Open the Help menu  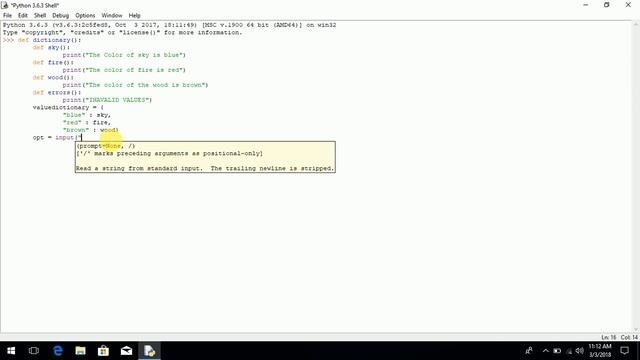pyautogui.click(x=134, y=16)
